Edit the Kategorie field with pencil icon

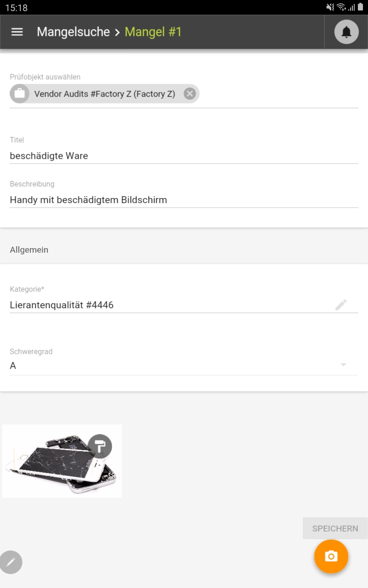click(341, 305)
